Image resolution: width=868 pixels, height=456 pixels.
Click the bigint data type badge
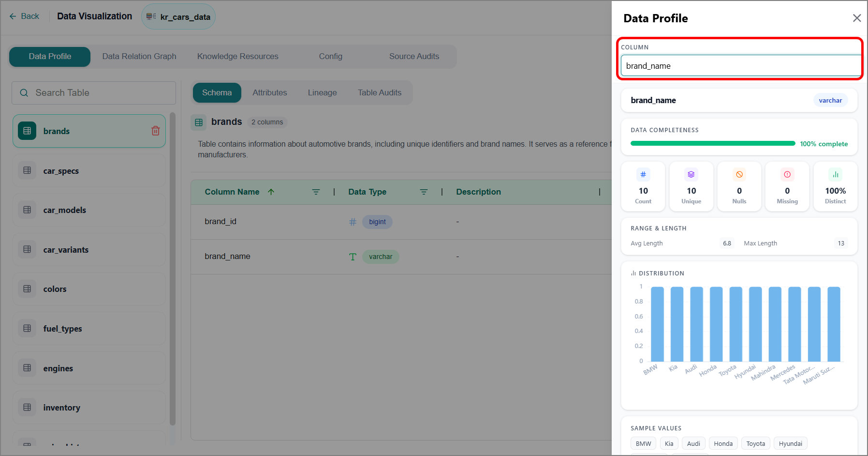click(377, 222)
